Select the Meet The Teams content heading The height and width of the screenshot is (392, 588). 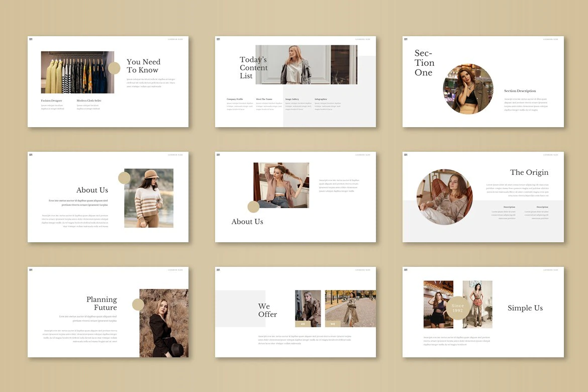[264, 100]
